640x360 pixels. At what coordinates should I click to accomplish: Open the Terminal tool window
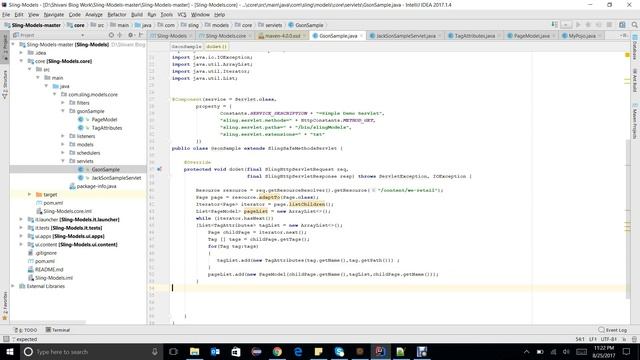coord(58,330)
